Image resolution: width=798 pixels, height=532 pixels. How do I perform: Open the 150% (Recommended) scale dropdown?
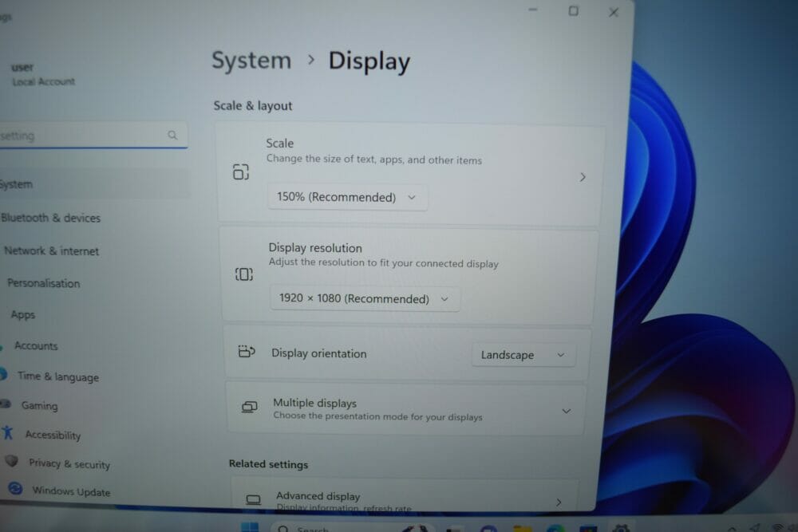(x=348, y=197)
